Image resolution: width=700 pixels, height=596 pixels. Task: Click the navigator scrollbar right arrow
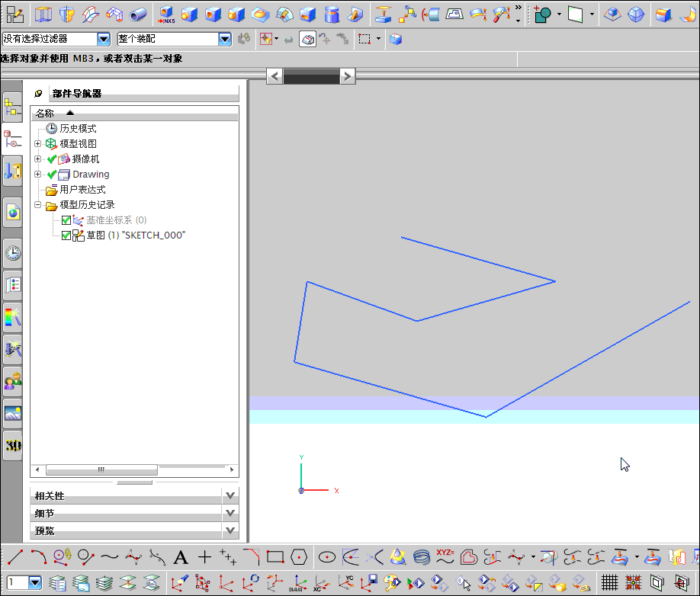coord(232,469)
